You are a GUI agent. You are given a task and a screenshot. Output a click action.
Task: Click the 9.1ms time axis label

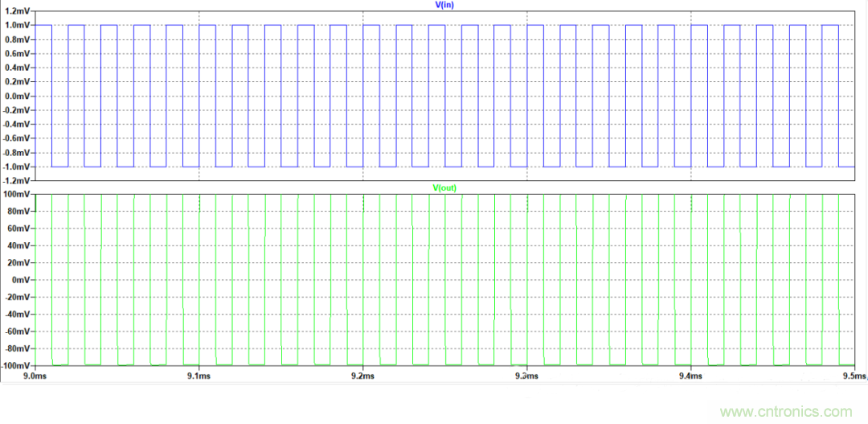click(x=199, y=376)
